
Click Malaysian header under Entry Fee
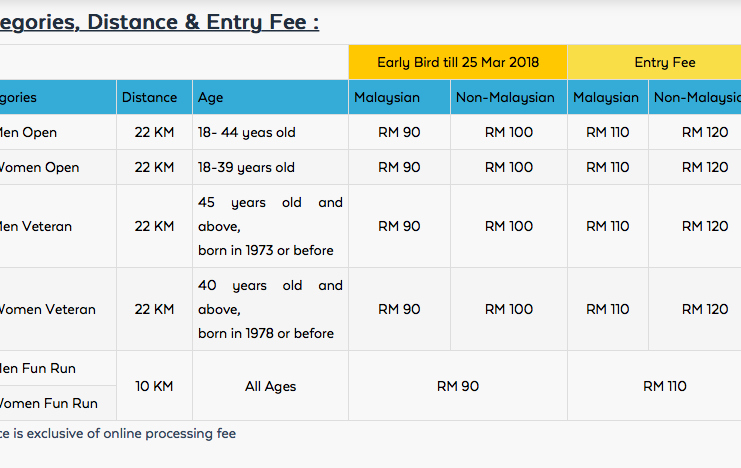(606, 98)
